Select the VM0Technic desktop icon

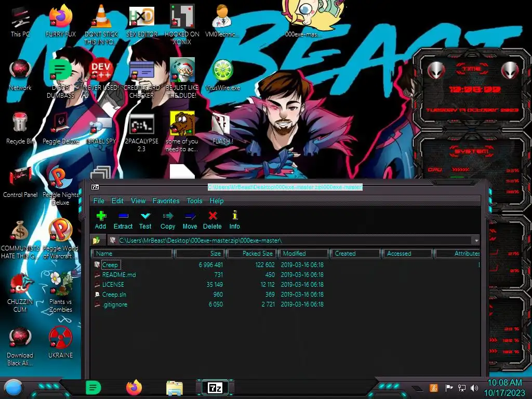pyautogui.click(x=222, y=21)
